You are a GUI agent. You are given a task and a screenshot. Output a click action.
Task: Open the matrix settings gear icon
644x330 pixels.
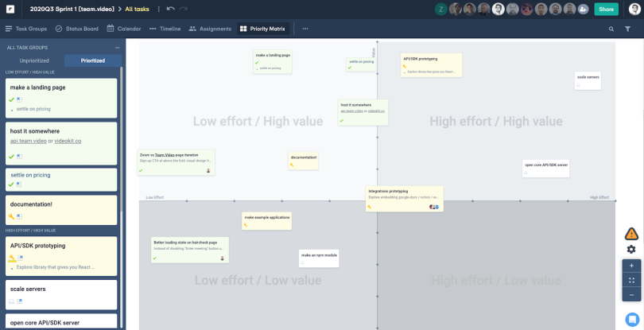[631, 249]
